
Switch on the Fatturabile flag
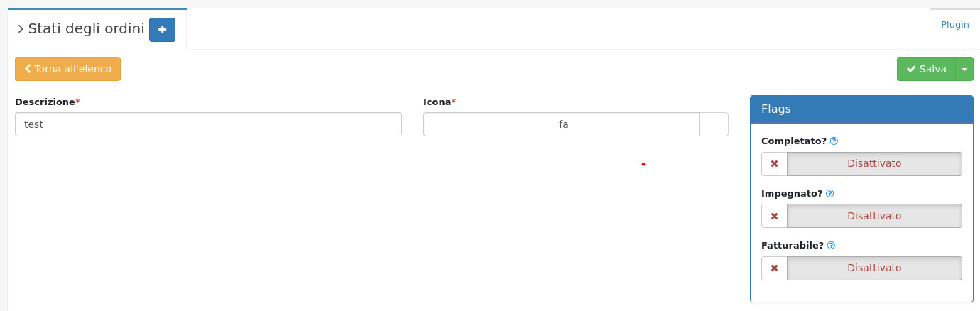[874, 268]
